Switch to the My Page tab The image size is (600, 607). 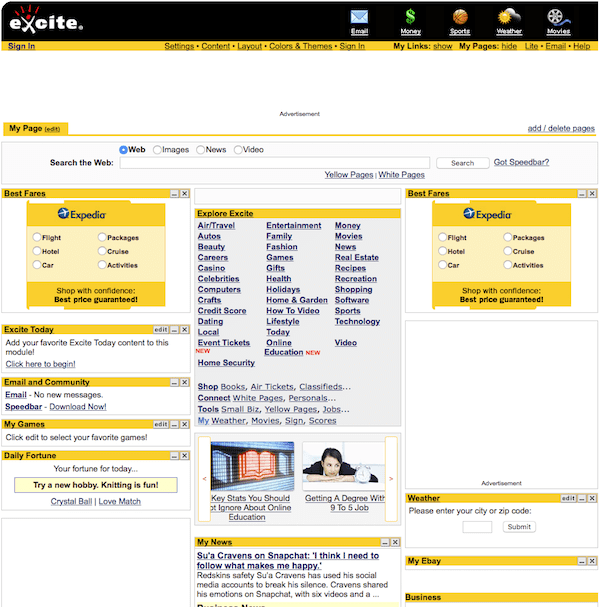click(x=33, y=129)
